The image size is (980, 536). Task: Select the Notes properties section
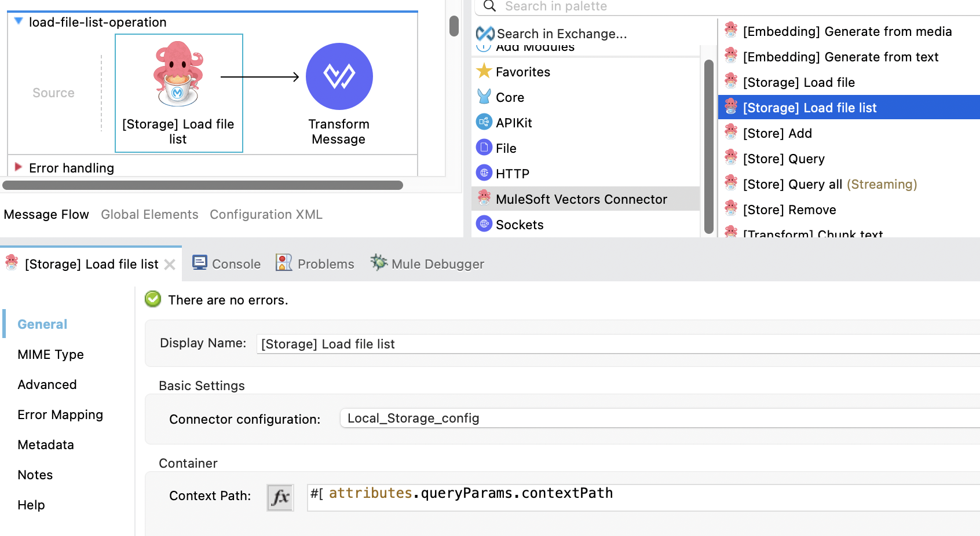point(35,475)
